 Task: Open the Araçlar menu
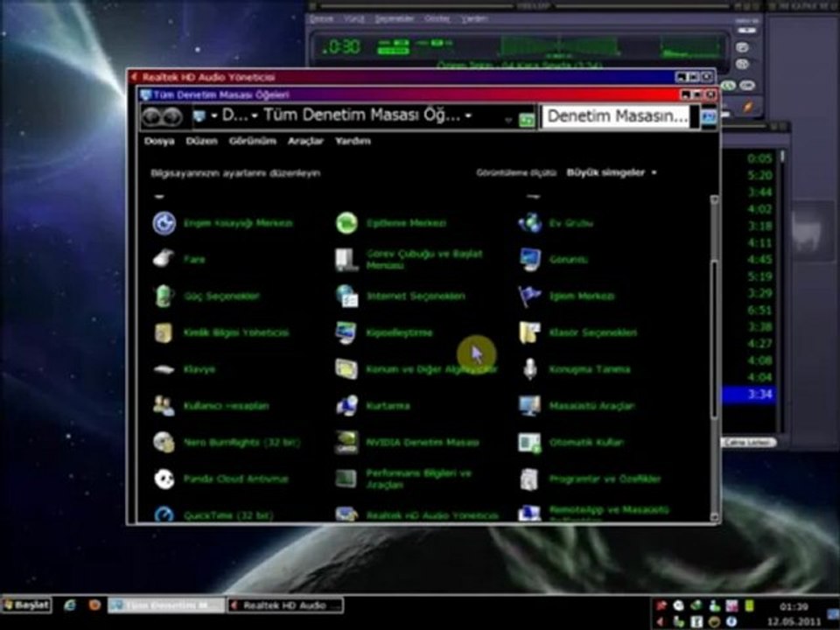click(305, 141)
